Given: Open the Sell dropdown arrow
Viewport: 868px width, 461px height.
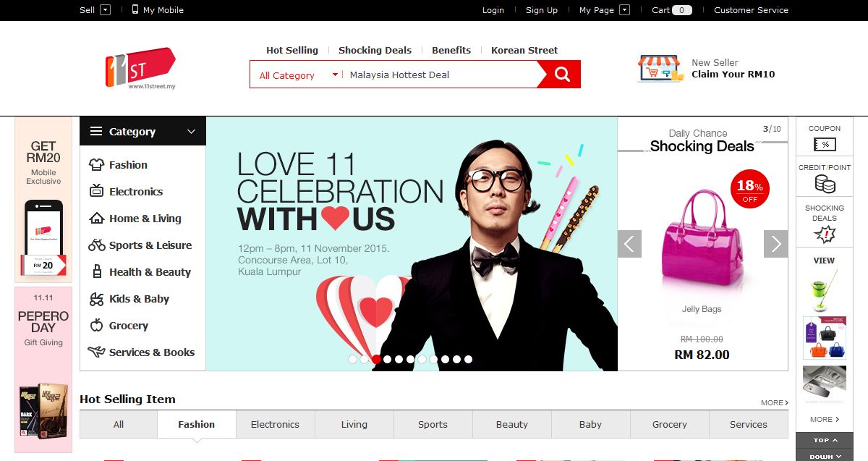Looking at the screenshot, I should coord(106,10).
